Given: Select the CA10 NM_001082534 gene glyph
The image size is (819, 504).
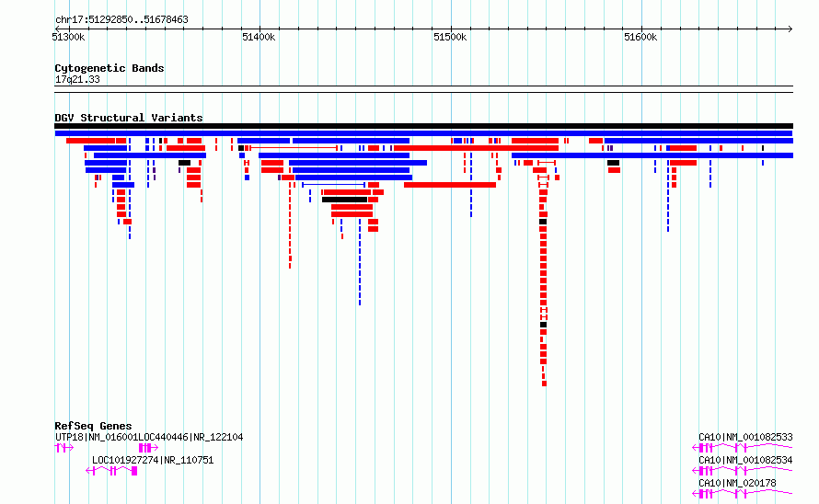Looking at the screenshot, I should point(743,471).
